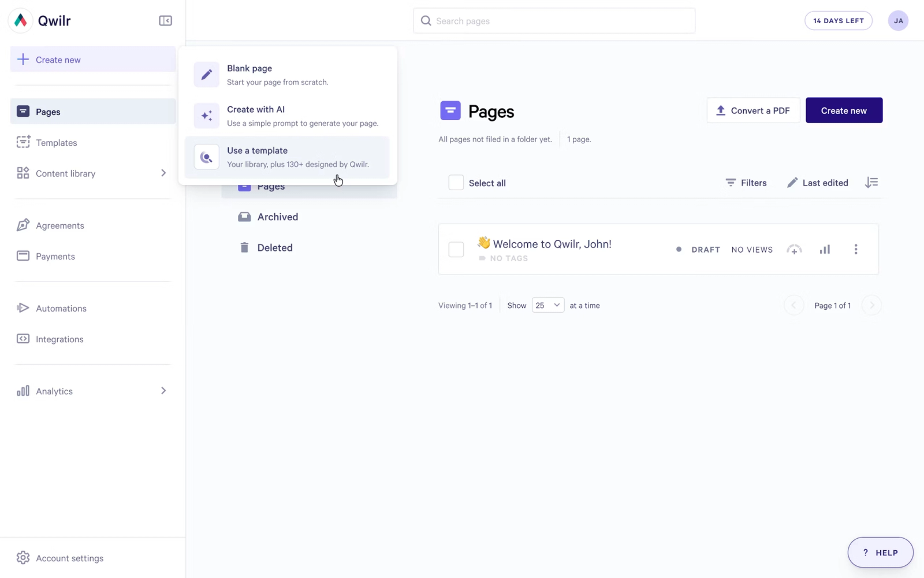Open the JA user avatar menu
The image size is (924, 578).
pos(898,21)
